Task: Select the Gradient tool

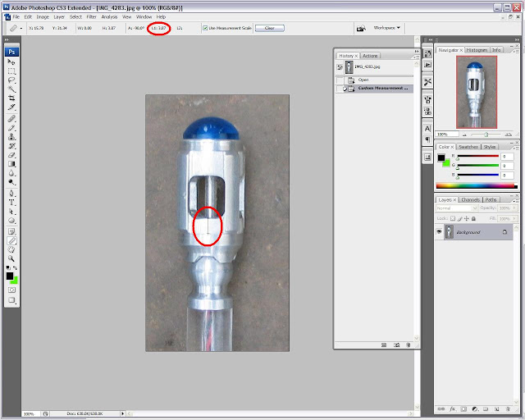Action: click(x=11, y=164)
